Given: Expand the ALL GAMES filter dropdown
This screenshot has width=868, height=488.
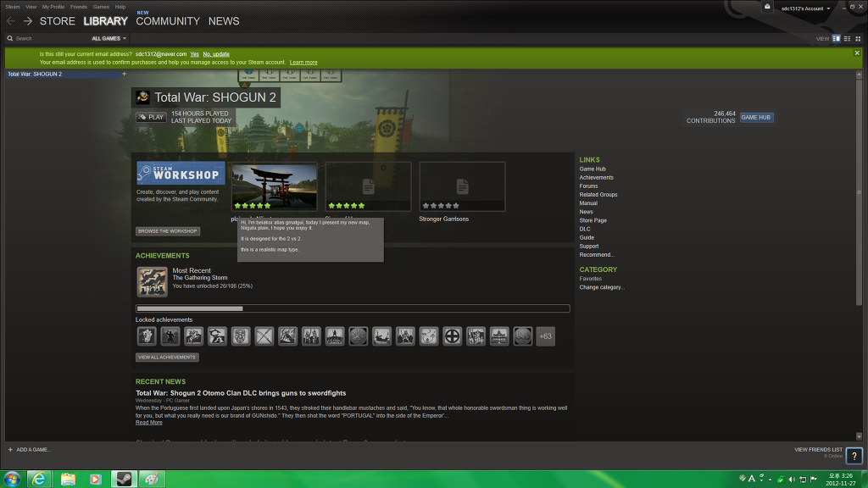Looking at the screenshot, I should tap(108, 39).
